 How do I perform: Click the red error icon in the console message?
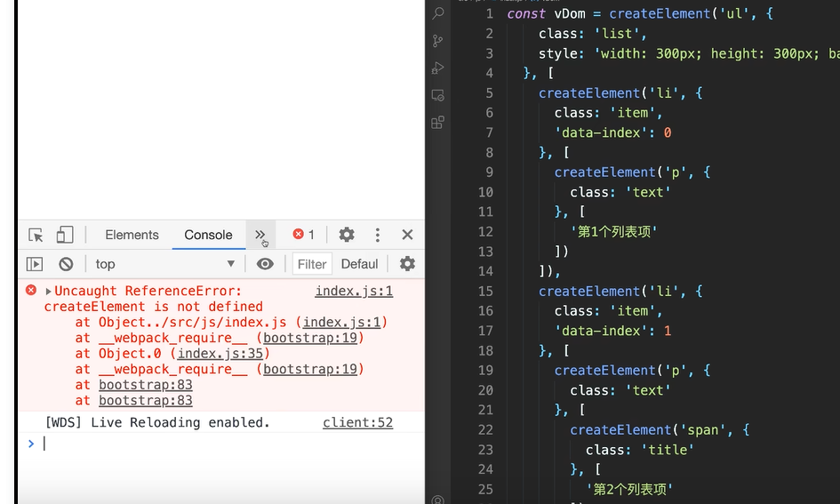(31, 291)
